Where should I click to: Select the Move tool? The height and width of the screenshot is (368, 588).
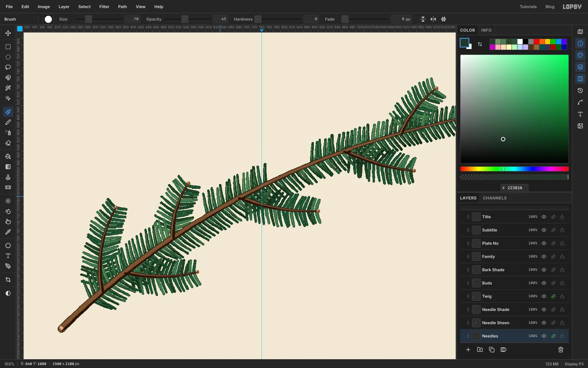pyautogui.click(x=8, y=33)
